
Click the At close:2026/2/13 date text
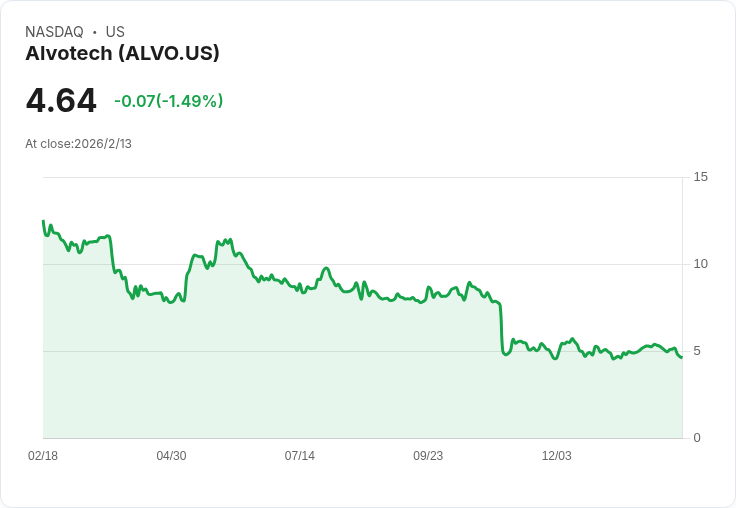78,144
